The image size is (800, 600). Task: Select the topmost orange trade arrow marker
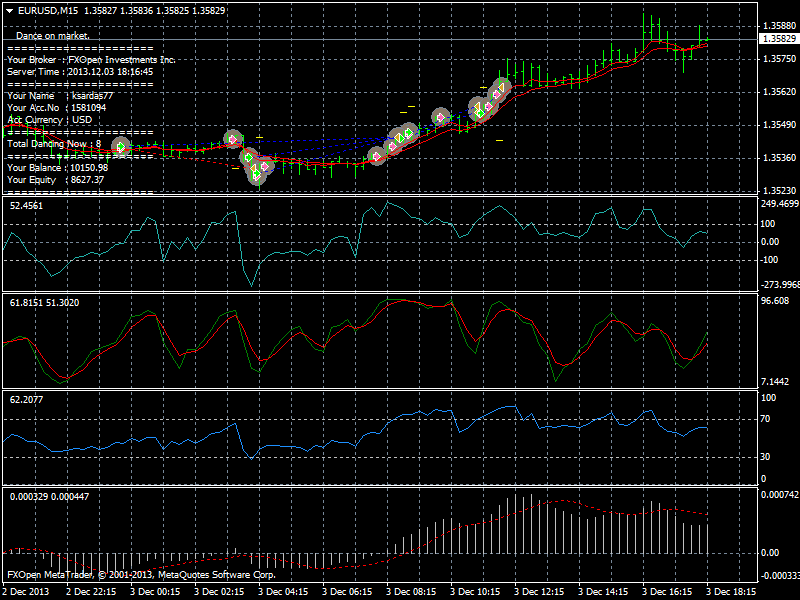point(502,88)
